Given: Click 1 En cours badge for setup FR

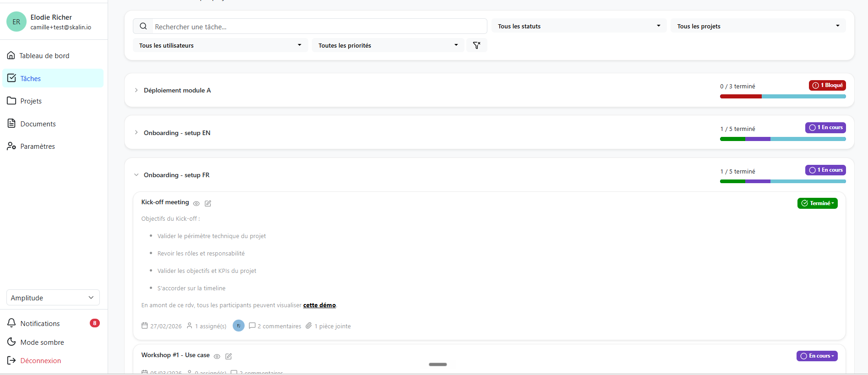Looking at the screenshot, I should (x=825, y=170).
